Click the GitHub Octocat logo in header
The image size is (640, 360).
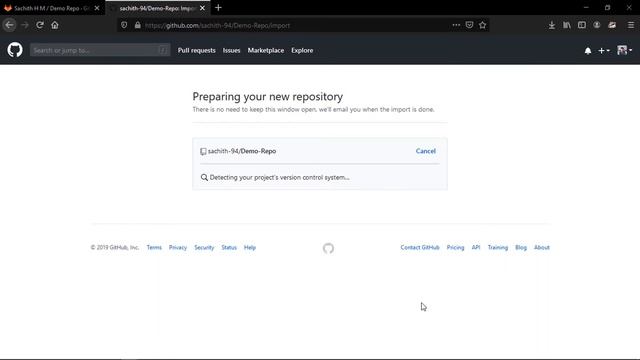pyautogui.click(x=15, y=50)
